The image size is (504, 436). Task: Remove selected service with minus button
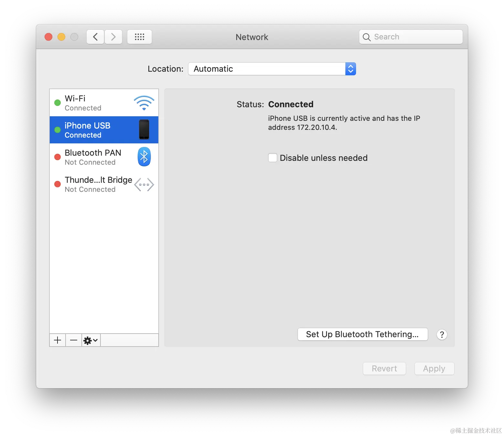(74, 340)
